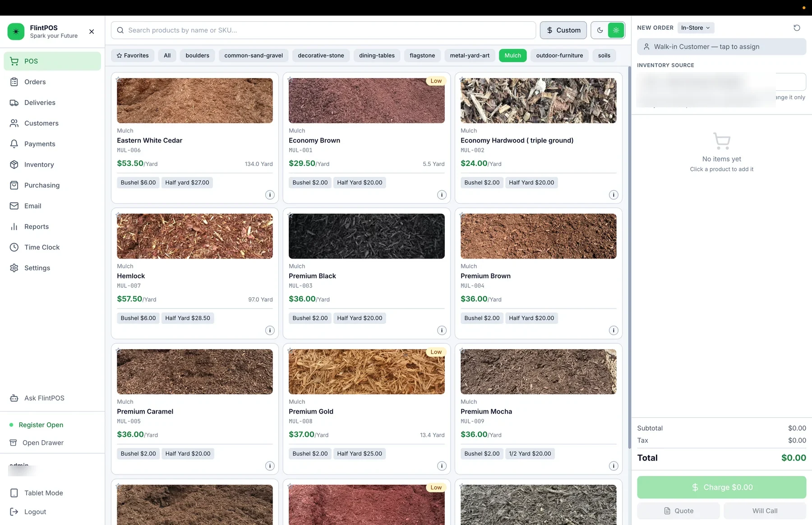Show info for Economy Hardwood
The height and width of the screenshot is (525, 812).
(x=614, y=195)
